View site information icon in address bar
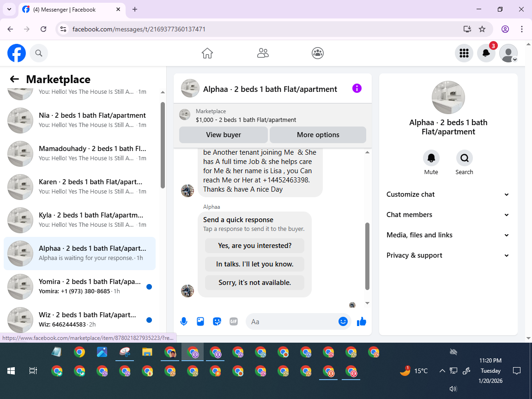The height and width of the screenshot is (399, 532). point(63,29)
